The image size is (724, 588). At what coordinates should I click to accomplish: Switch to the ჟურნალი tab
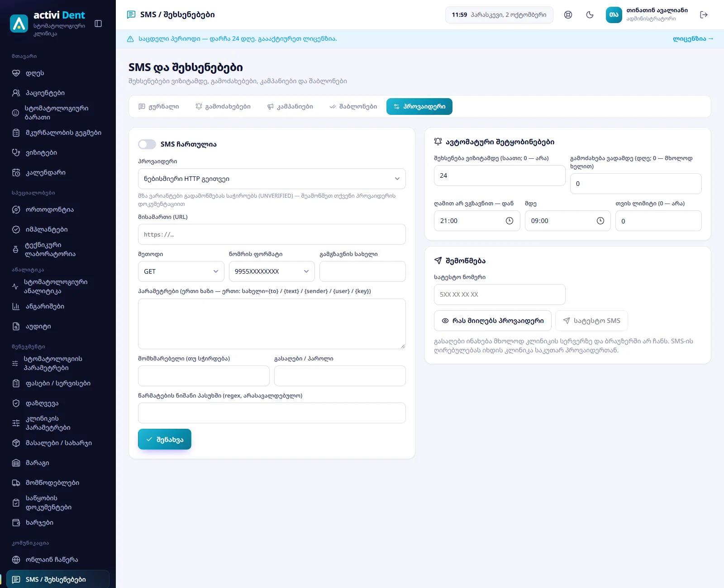(158, 107)
